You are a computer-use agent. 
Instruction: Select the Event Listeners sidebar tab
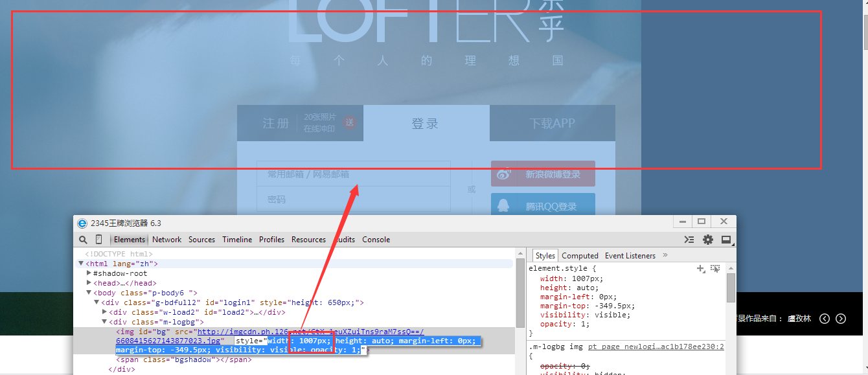630,256
